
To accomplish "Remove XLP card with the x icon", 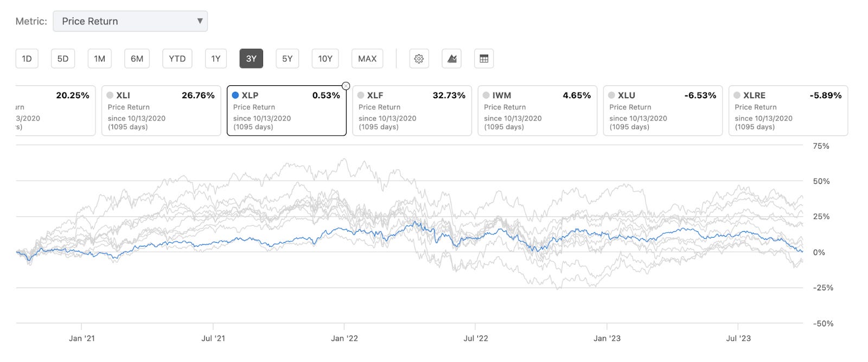I will (x=346, y=86).
